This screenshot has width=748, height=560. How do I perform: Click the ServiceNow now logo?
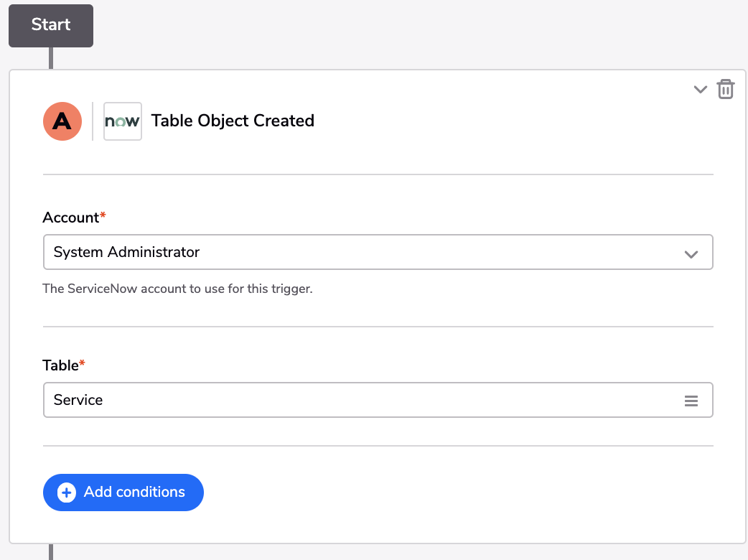[123, 121]
